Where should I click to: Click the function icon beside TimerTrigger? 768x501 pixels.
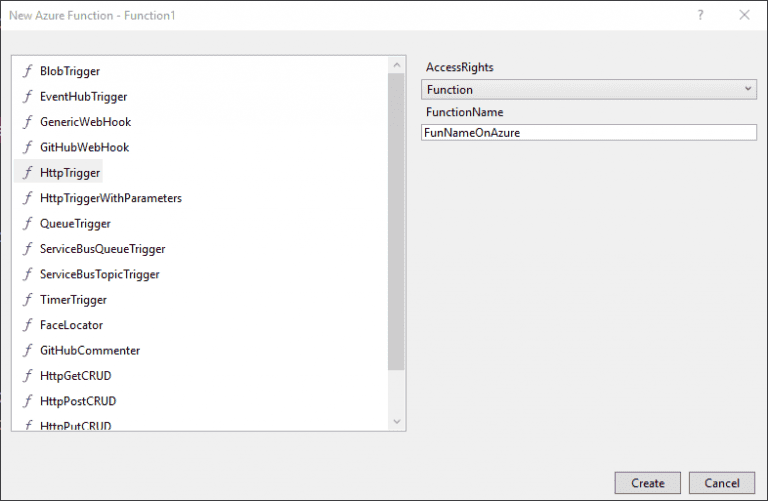point(28,300)
